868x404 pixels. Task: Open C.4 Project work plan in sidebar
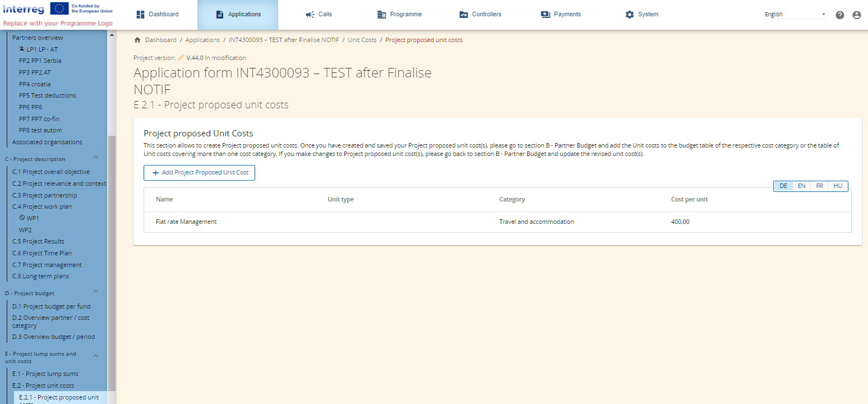tap(42, 206)
